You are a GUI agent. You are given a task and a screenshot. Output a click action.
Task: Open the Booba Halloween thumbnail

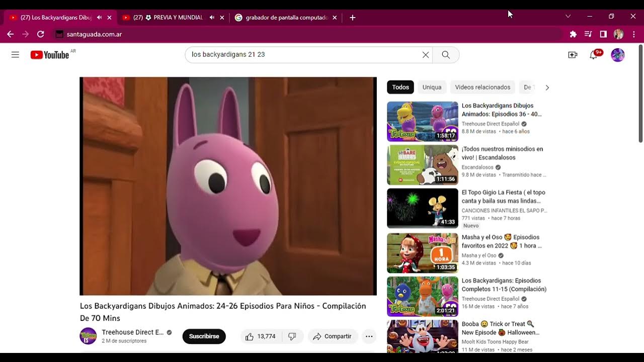click(x=423, y=336)
